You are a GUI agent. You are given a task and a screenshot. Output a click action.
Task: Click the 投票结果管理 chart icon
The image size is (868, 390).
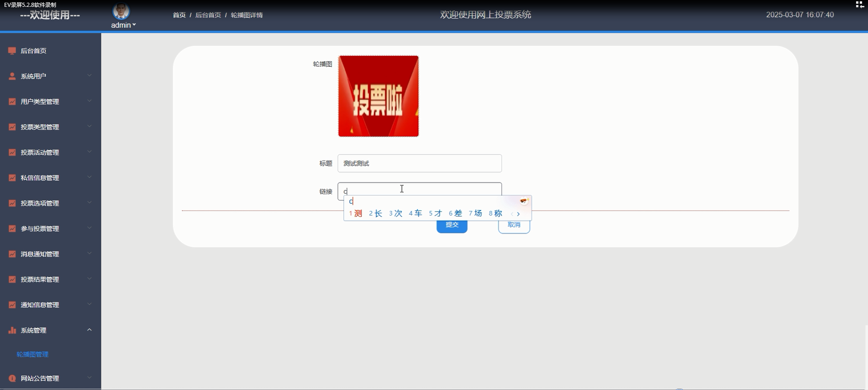[x=12, y=279]
